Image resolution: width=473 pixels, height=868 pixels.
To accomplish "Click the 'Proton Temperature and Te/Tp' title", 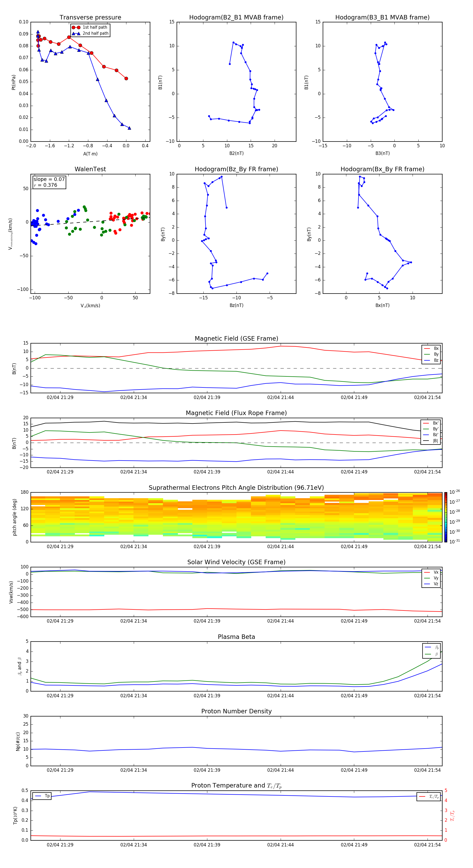I will pyautogui.click(x=236, y=786).
